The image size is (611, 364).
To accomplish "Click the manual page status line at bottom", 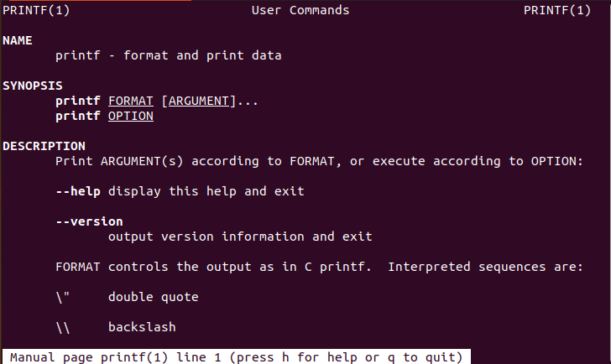I will [235, 356].
